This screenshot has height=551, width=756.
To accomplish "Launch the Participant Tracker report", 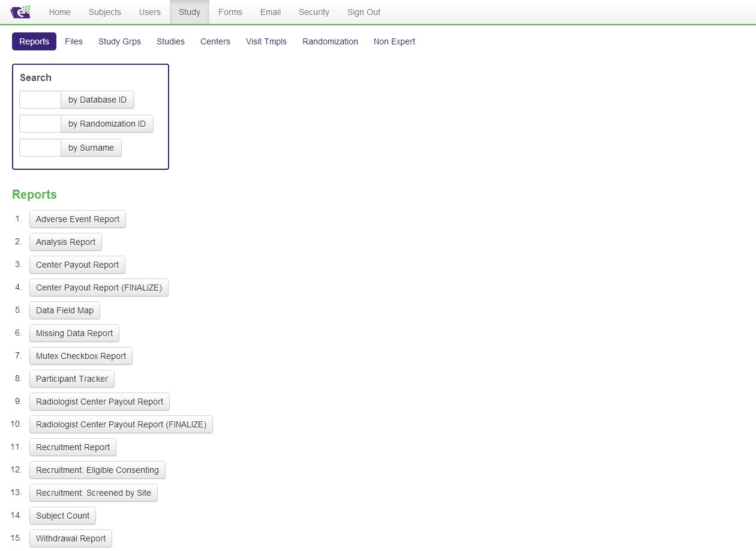I will 72,379.
